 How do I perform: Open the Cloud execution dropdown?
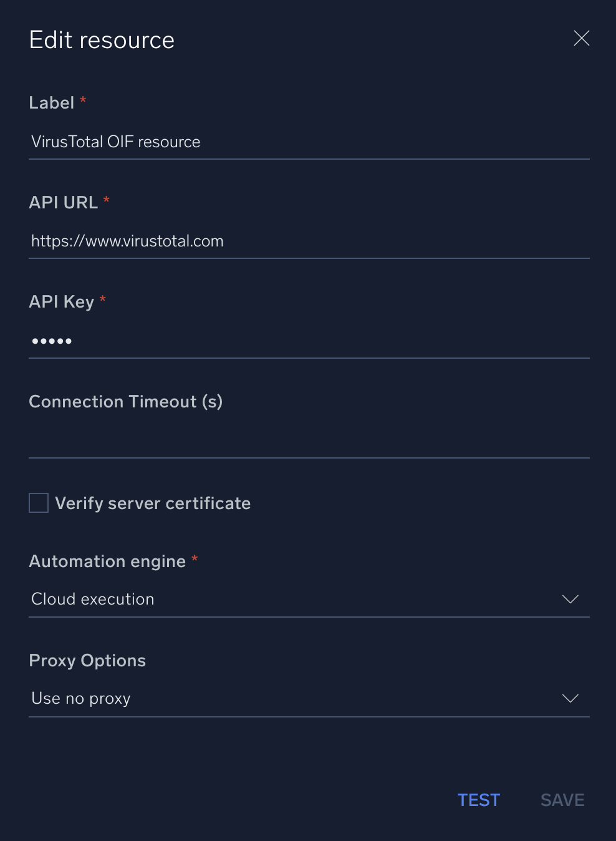click(x=299, y=599)
